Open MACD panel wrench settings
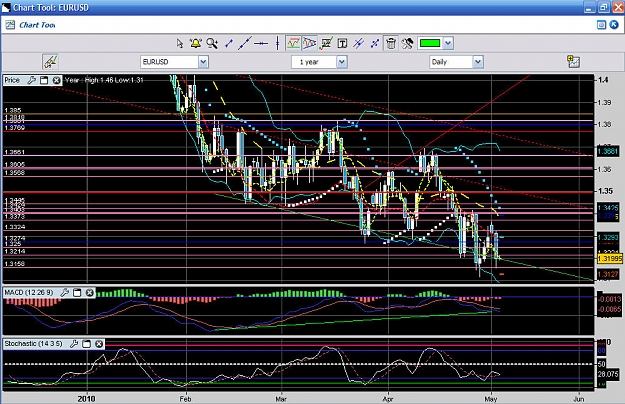The width and height of the screenshot is (625, 404). [64, 293]
